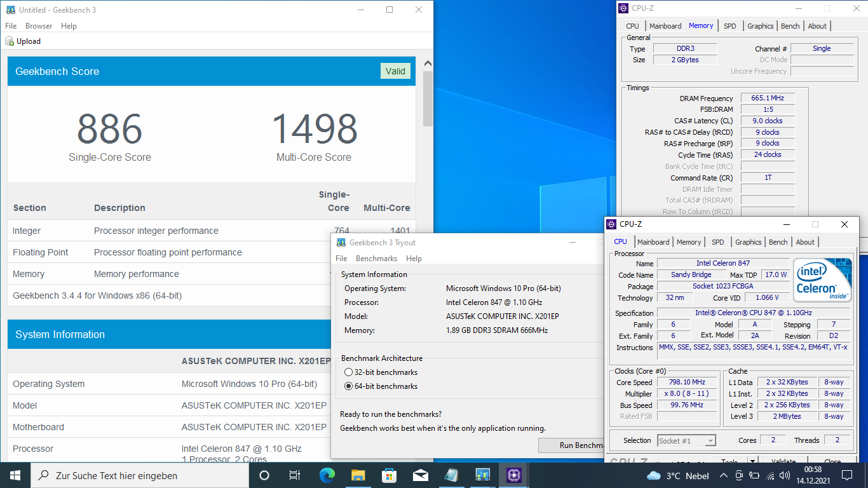
Task: Click the Geekbench results scrollbar thumb
Action: click(428, 98)
